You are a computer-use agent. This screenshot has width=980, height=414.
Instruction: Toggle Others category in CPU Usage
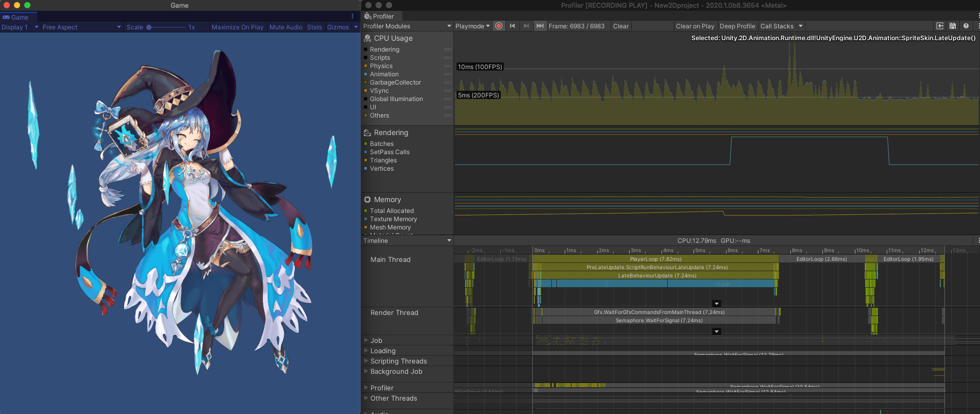pos(366,115)
